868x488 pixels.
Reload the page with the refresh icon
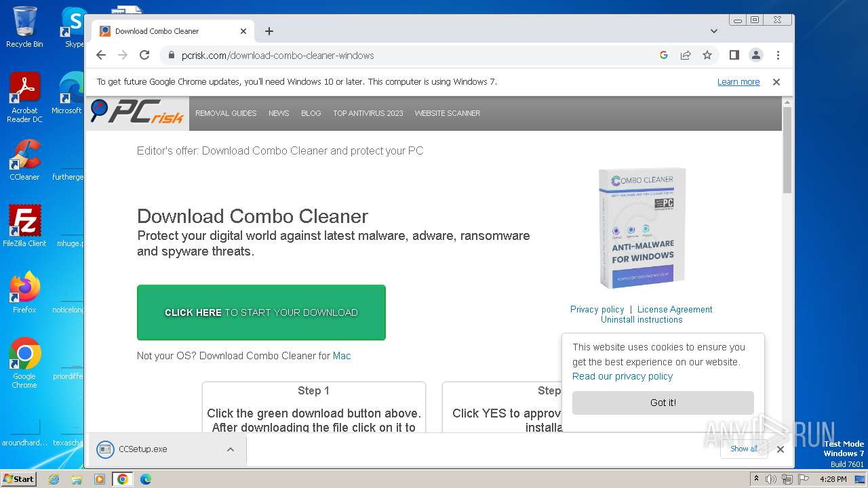tap(144, 55)
